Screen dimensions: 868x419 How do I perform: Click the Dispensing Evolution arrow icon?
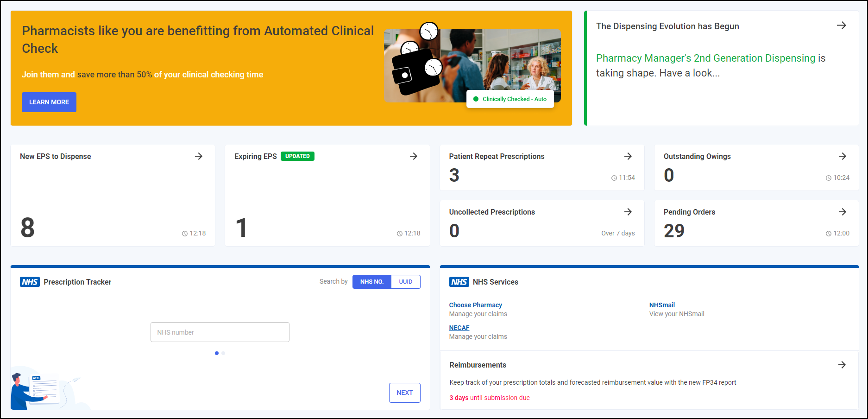[842, 25]
